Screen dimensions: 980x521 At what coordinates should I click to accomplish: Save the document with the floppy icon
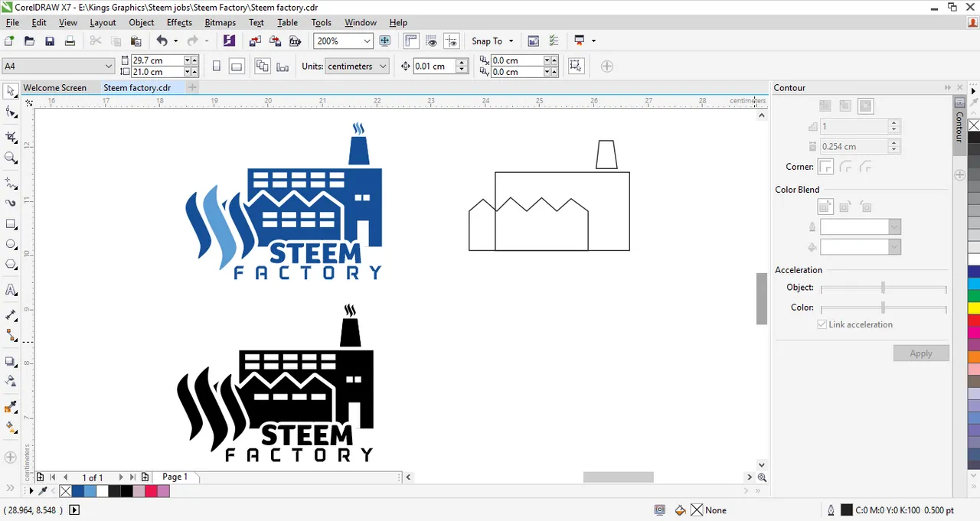pyautogui.click(x=50, y=41)
